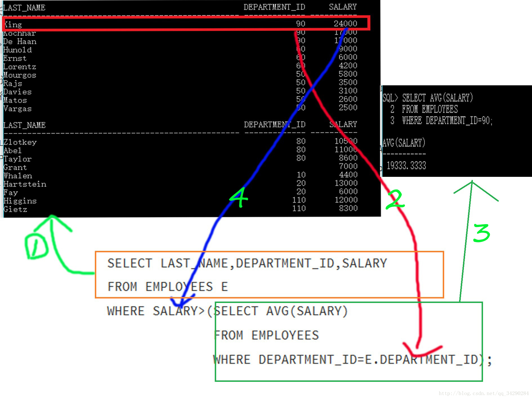Viewport: 532px width, 399px height.
Task: Click Zlotkey's department ID 80
Action: point(301,141)
